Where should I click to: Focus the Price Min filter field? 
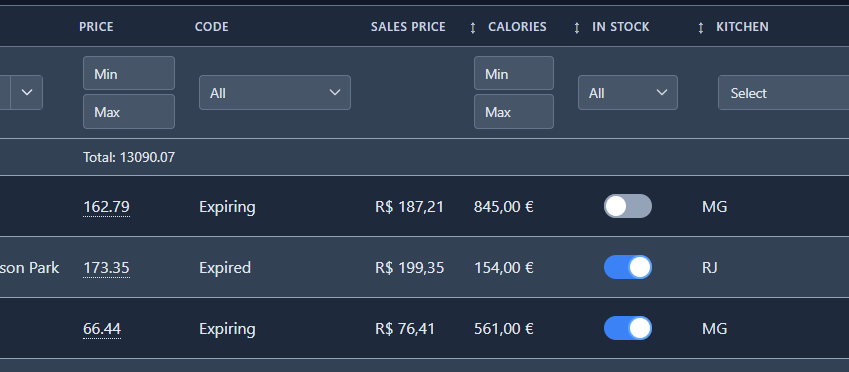(x=129, y=73)
